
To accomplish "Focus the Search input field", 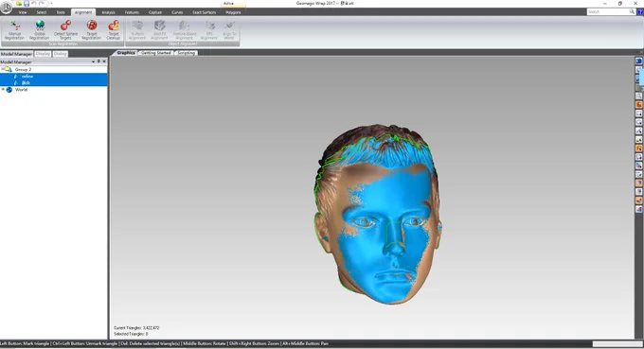I will pyautogui.click(x=608, y=12).
